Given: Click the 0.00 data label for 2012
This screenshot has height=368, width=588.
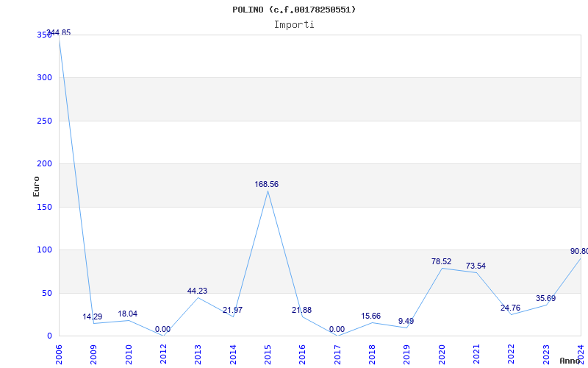Looking at the screenshot, I should (x=162, y=329).
